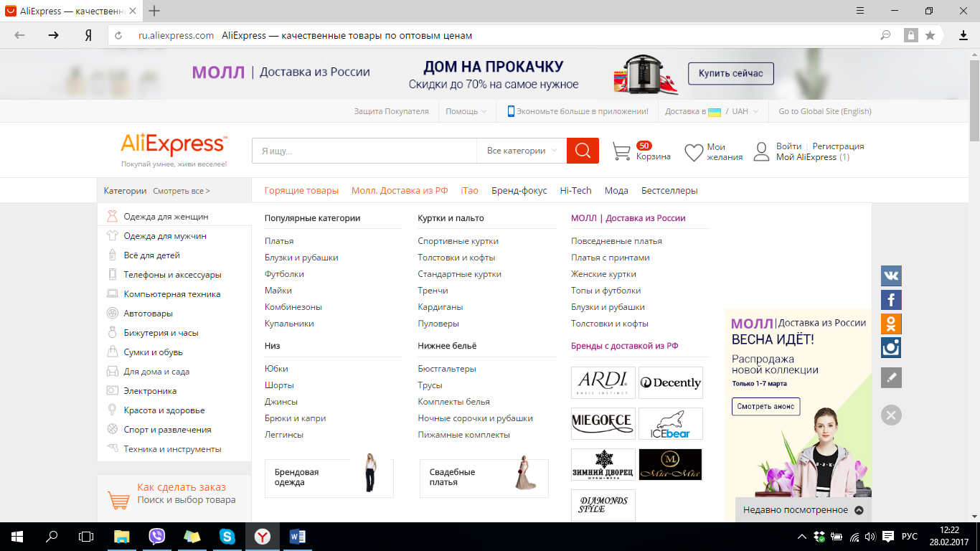Dismiss the social sidebar with X
Image resolution: width=980 pixels, height=551 pixels.
pyautogui.click(x=891, y=415)
